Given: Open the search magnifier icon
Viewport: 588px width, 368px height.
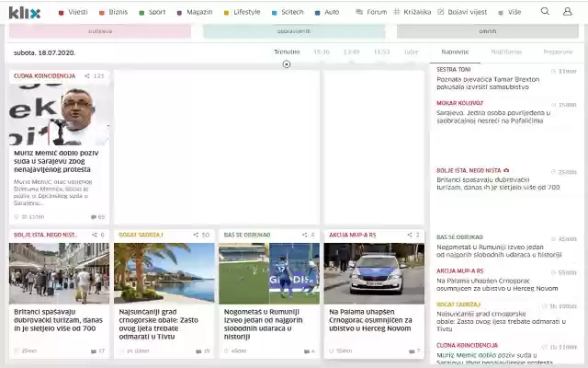Looking at the screenshot, I should 545,11.
